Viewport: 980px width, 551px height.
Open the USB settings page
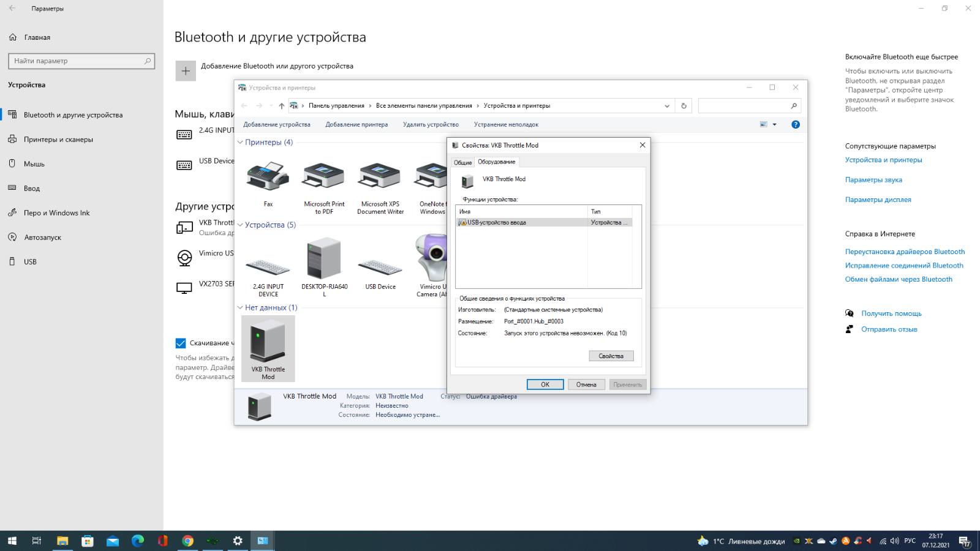30,262
